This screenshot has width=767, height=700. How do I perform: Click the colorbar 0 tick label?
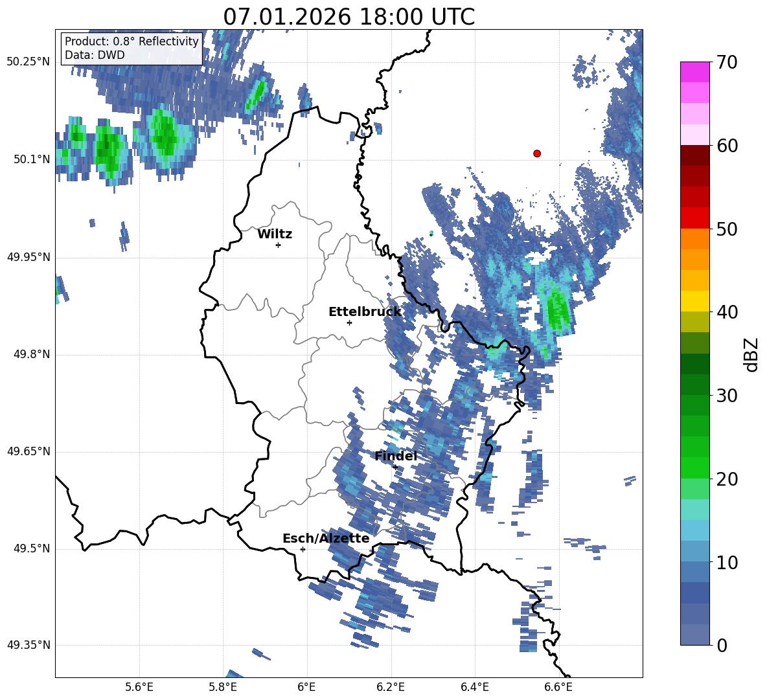[722, 645]
